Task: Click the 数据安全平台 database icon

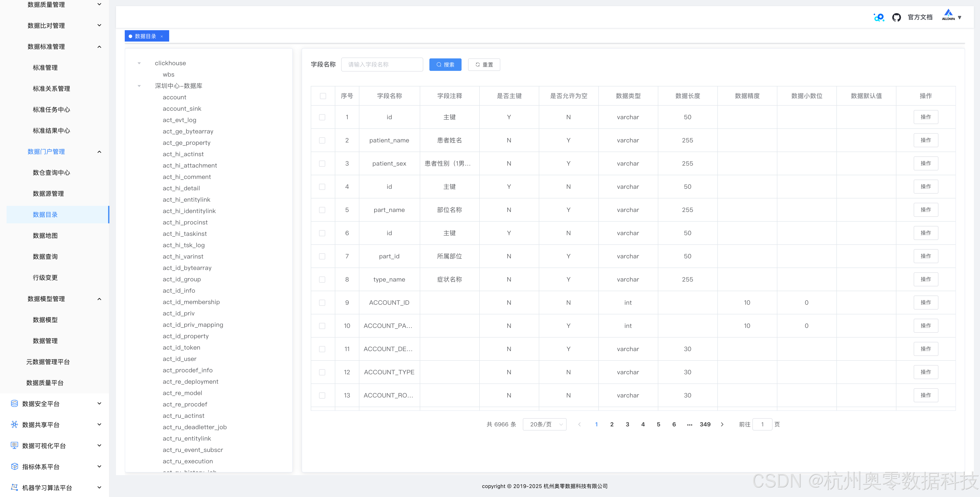Action: click(x=14, y=403)
